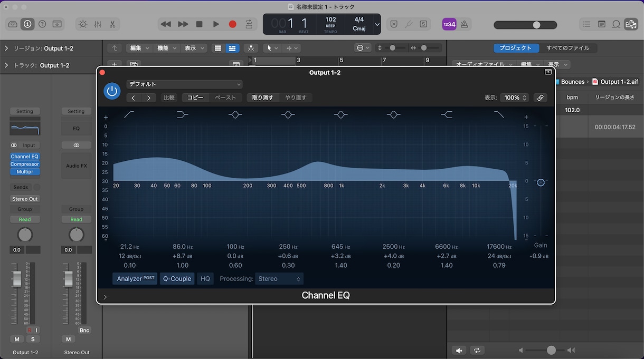Switch to the プロジェクト tab
Viewport: 644px width, 359px height.
click(516, 48)
